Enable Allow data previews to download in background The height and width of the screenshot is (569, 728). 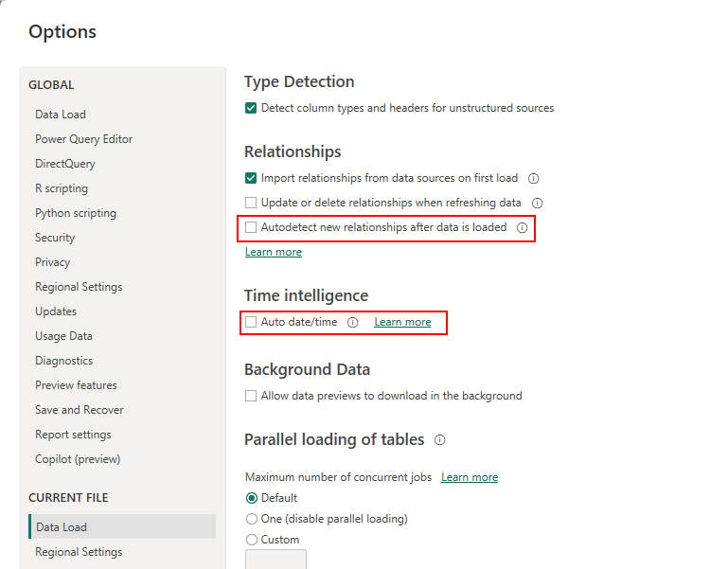[251, 396]
